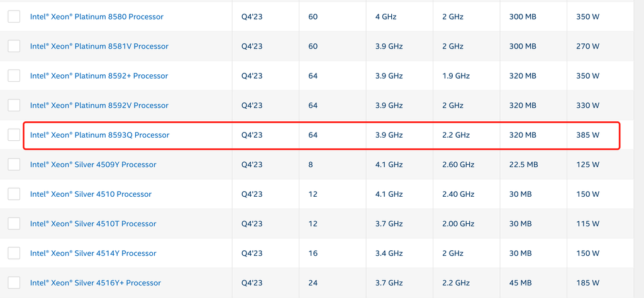Open the highlighted Platinum 8593Q Processor link
Viewport: 644px width, 298px height.
[x=99, y=135]
